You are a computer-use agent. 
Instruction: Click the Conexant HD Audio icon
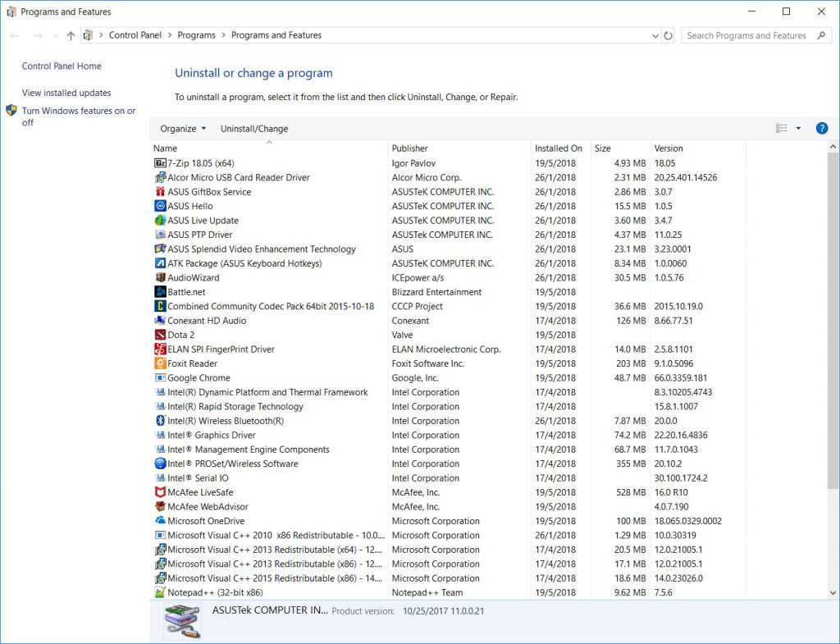[x=160, y=321]
